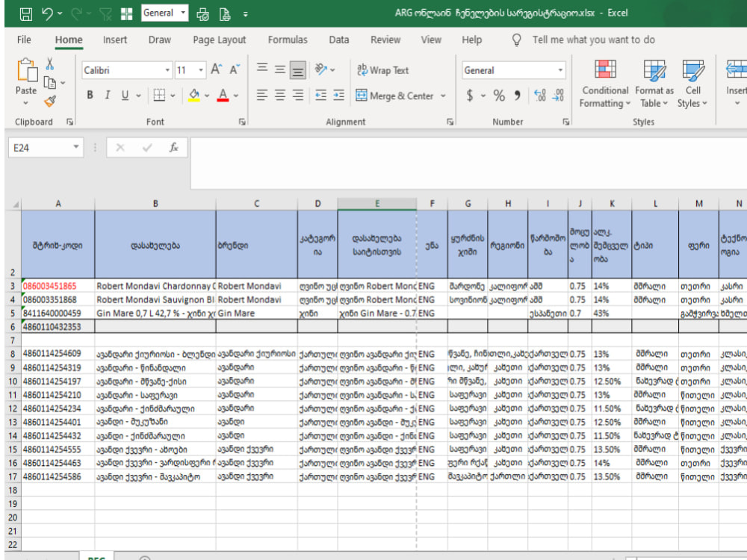
Task: Toggle Underline formatting
Action: 125,96
